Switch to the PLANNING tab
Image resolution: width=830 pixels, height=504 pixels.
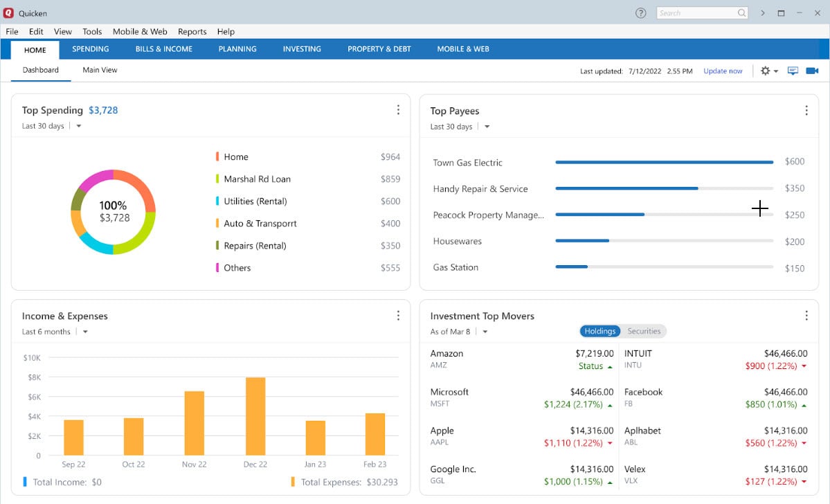coord(237,48)
